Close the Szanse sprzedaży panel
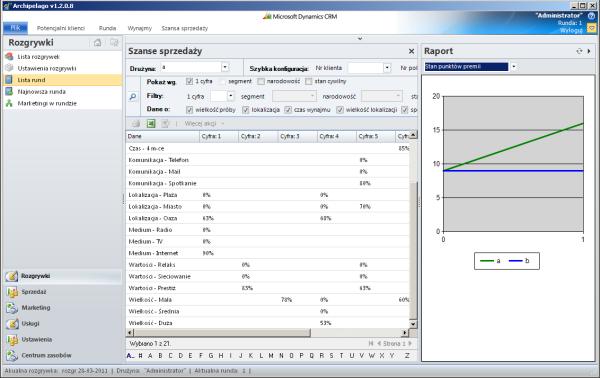The image size is (600, 378). click(411, 51)
